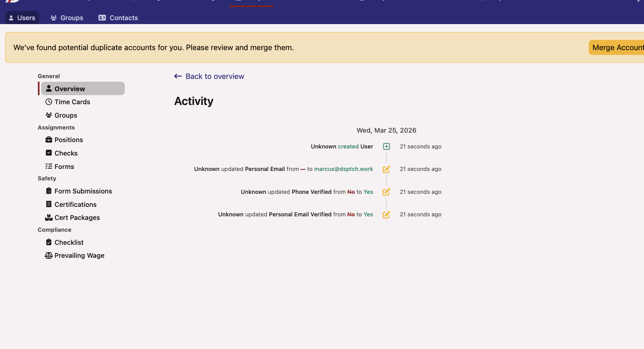Screen dimensions: 644x349
Task: Click the Time Cards clock icon
Action: (x=49, y=102)
